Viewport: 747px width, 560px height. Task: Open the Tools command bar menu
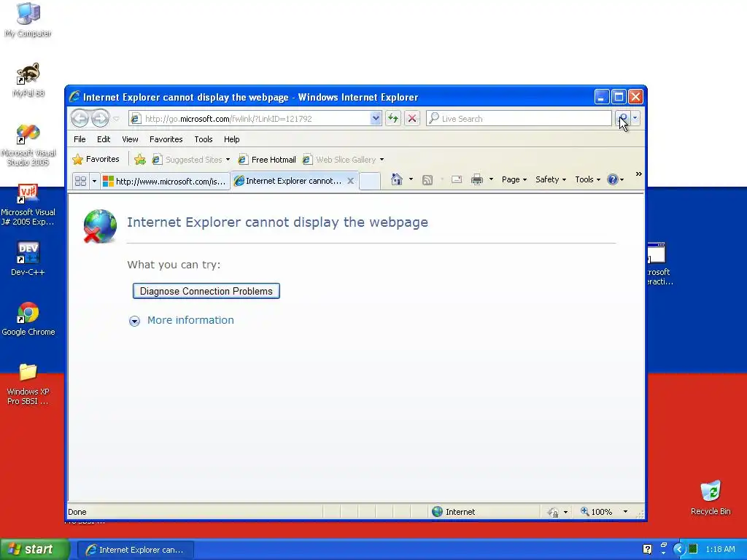(x=587, y=179)
